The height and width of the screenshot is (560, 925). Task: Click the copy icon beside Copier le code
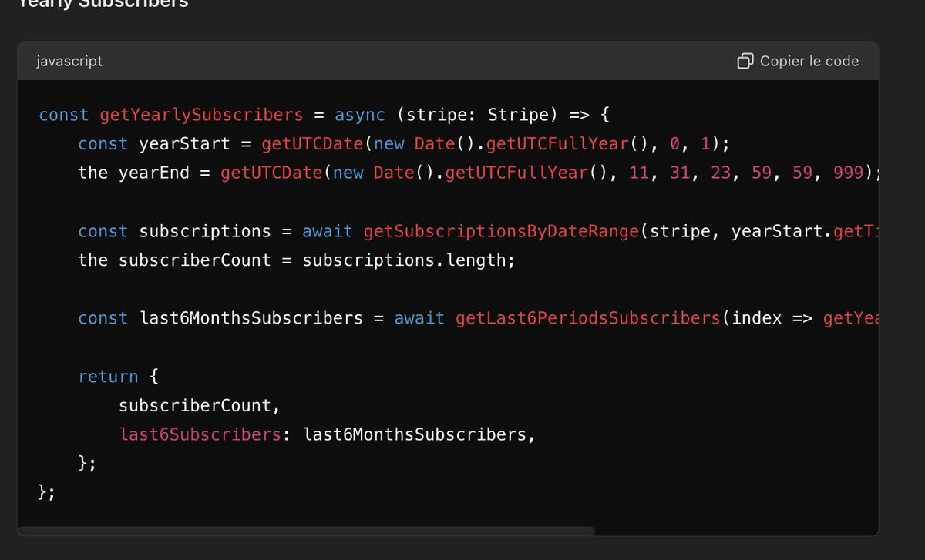click(x=745, y=61)
